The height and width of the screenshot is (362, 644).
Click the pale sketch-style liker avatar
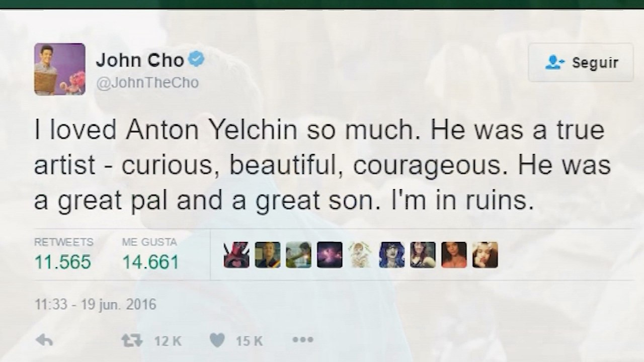[x=361, y=255]
